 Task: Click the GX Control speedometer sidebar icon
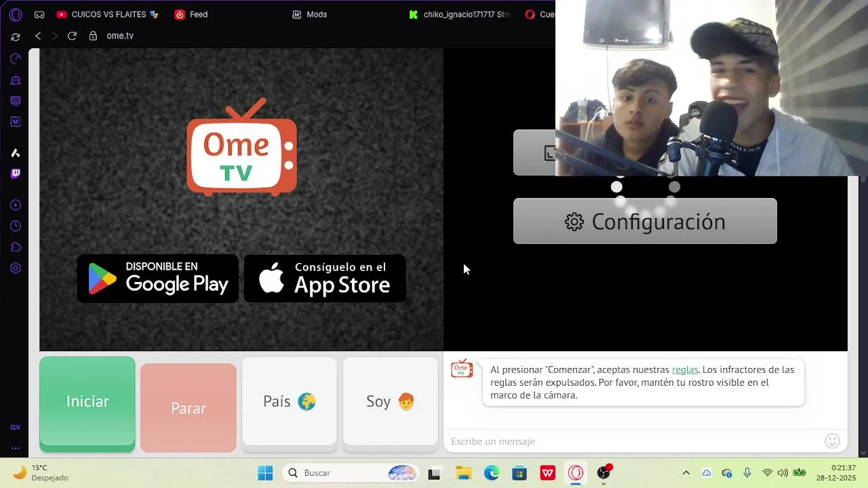[x=16, y=59]
